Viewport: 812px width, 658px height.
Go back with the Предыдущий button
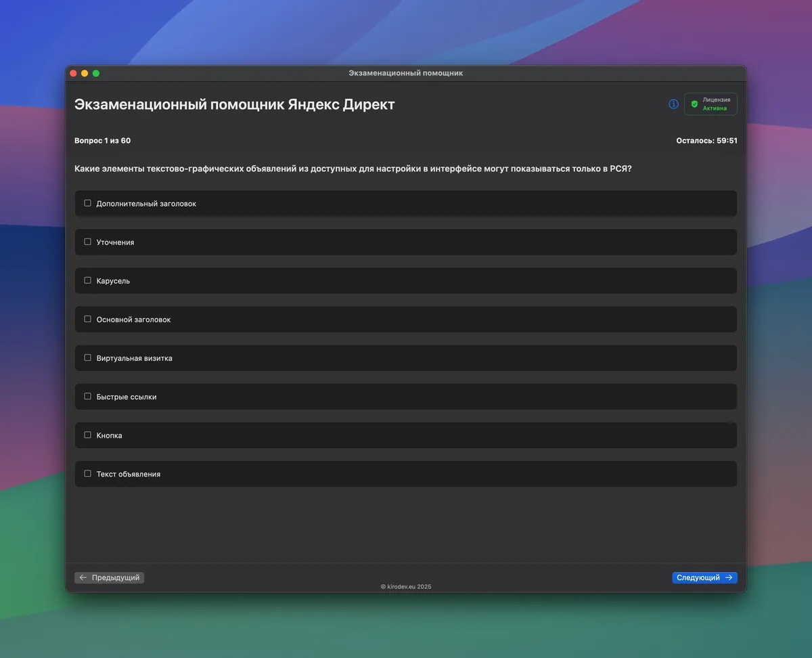(109, 577)
